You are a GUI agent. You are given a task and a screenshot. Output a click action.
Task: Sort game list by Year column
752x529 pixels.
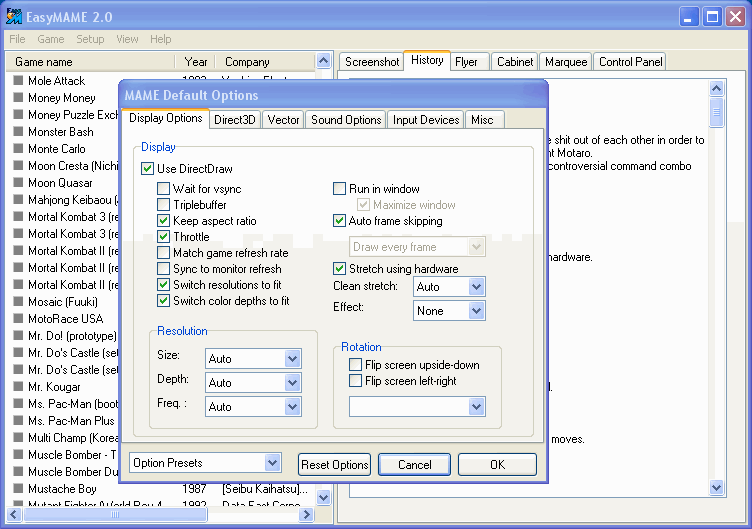(195, 62)
